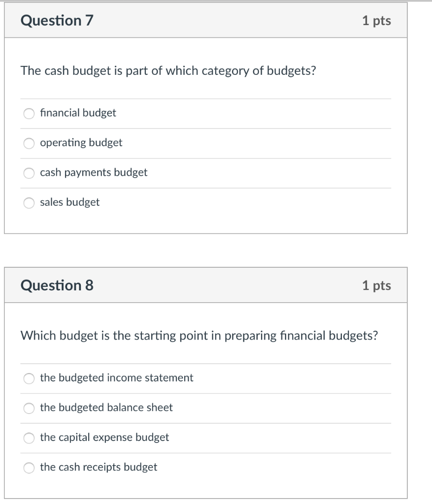
Task: Click the cash payments budget label
Action: (94, 173)
